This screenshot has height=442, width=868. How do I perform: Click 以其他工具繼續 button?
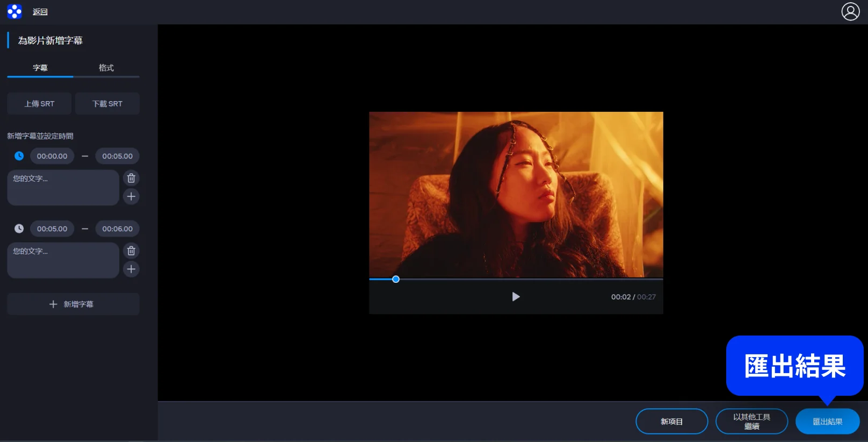(x=751, y=422)
